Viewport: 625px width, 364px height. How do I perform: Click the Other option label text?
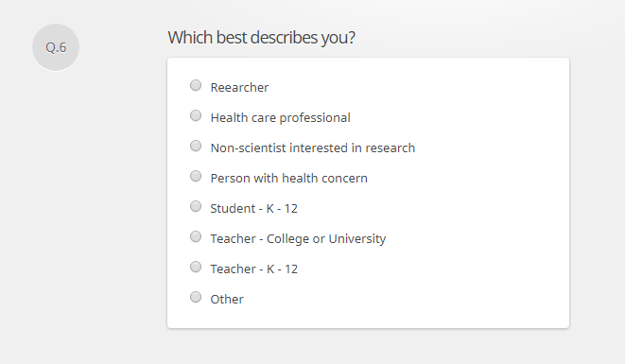(x=227, y=300)
